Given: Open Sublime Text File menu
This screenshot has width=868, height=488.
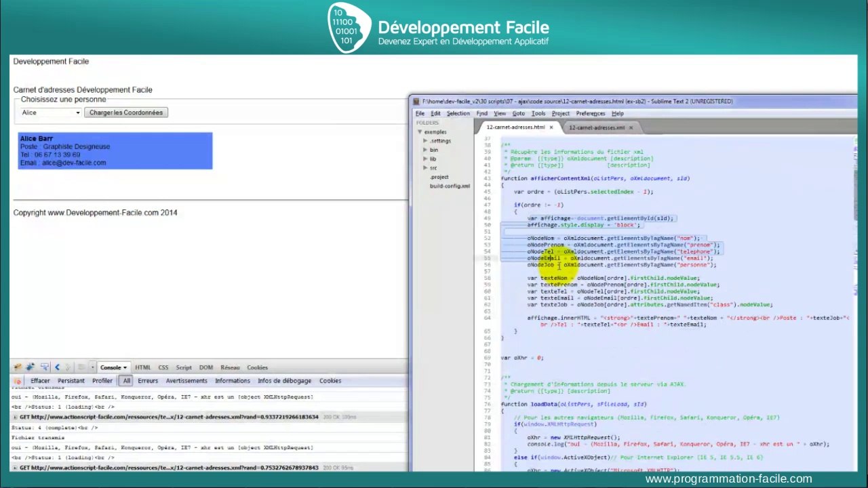Looking at the screenshot, I should pos(420,114).
